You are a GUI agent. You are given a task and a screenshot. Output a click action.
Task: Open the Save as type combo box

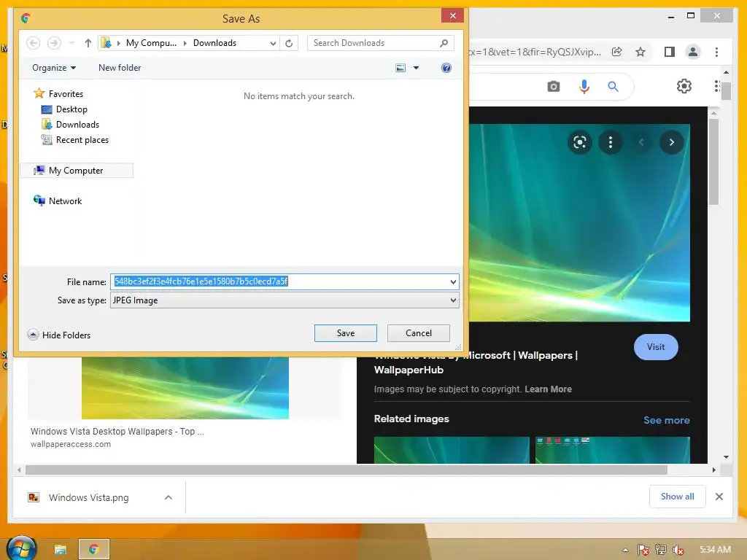[x=285, y=300]
